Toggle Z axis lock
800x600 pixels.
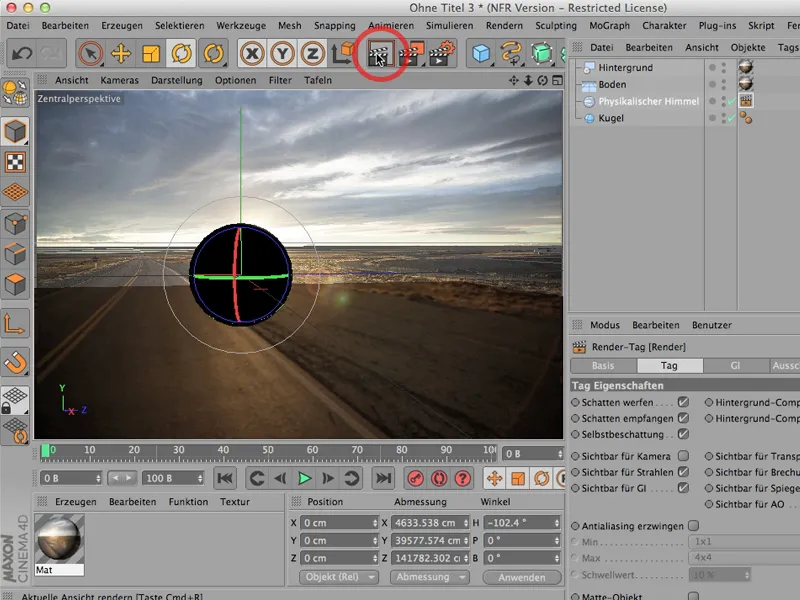[x=312, y=54]
